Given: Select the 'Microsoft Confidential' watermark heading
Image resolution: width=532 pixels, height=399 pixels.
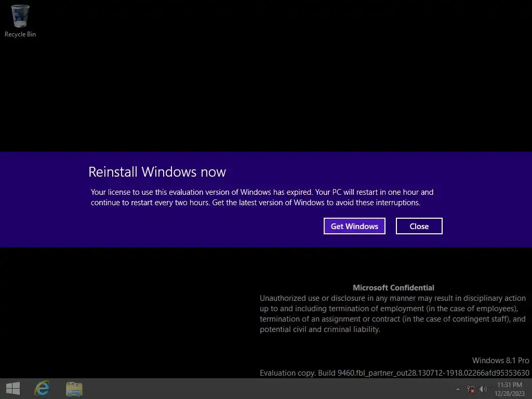Looking at the screenshot, I should tap(394, 288).
